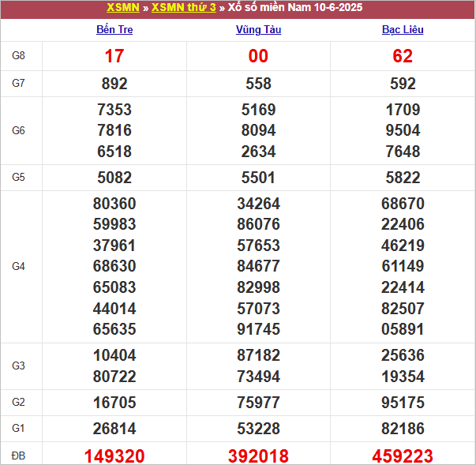Click the G6 number 9504
Screen dimensions: 476x465
pyautogui.click(x=403, y=130)
